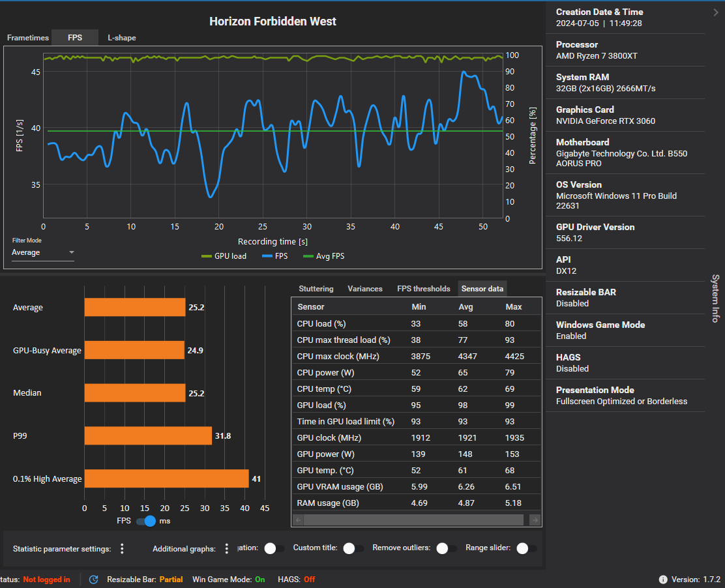Click 'Not logged in' status text

click(47, 580)
